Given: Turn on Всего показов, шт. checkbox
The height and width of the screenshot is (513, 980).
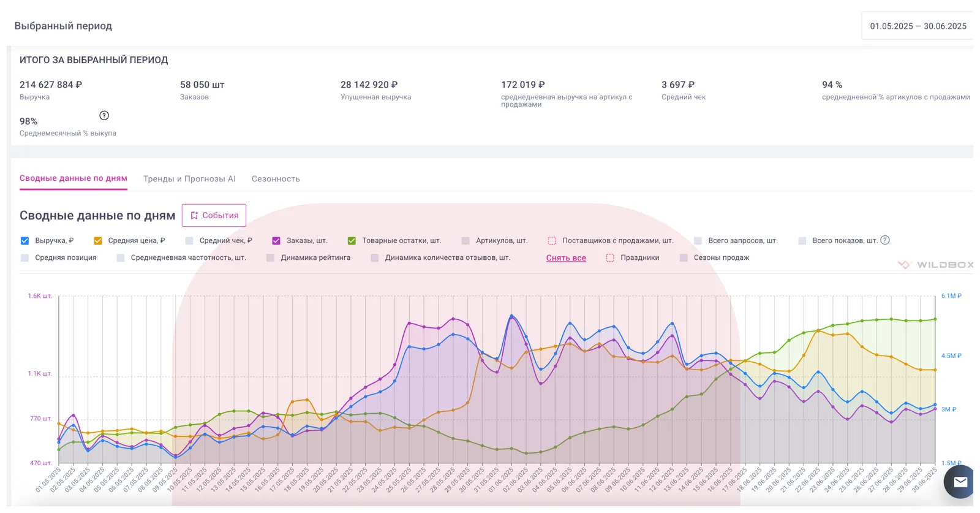Looking at the screenshot, I should pos(802,241).
